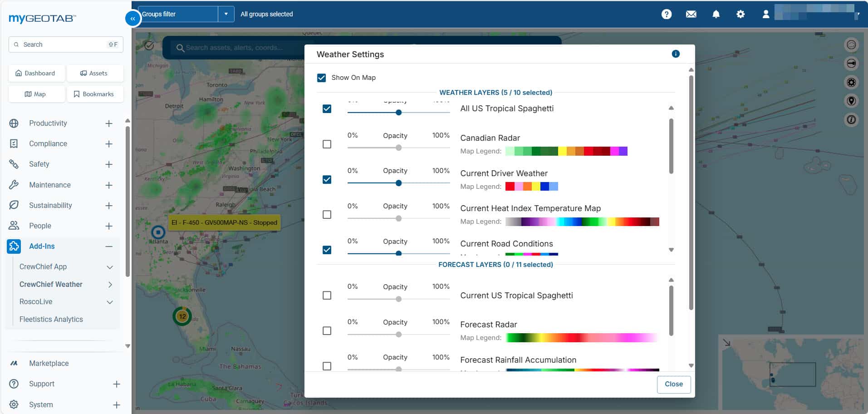Open Assets button

(95, 73)
